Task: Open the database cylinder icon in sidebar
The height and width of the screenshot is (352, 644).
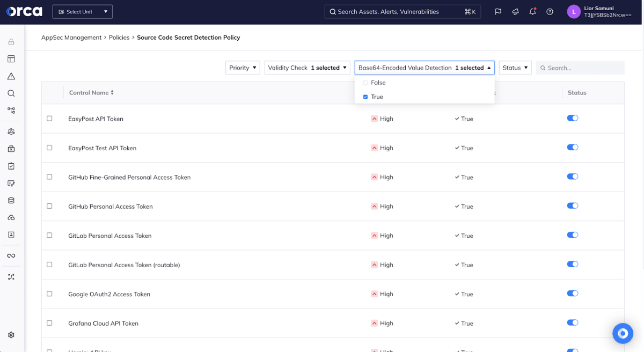Action: [x=11, y=200]
